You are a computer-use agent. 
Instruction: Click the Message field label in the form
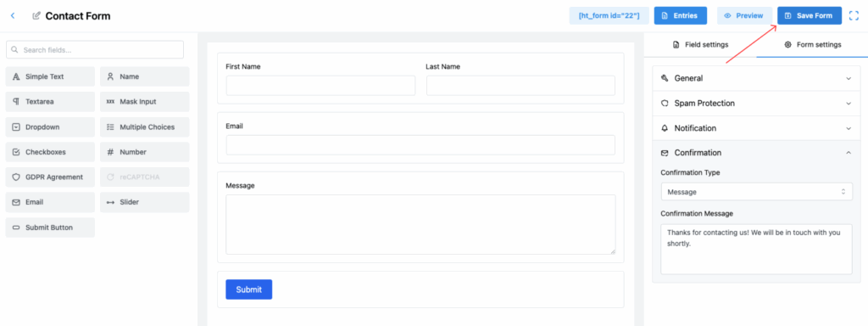coord(240,185)
